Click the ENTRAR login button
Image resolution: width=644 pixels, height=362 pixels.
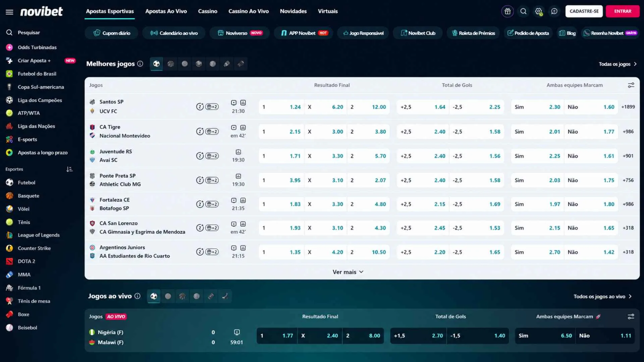click(623, 11)
